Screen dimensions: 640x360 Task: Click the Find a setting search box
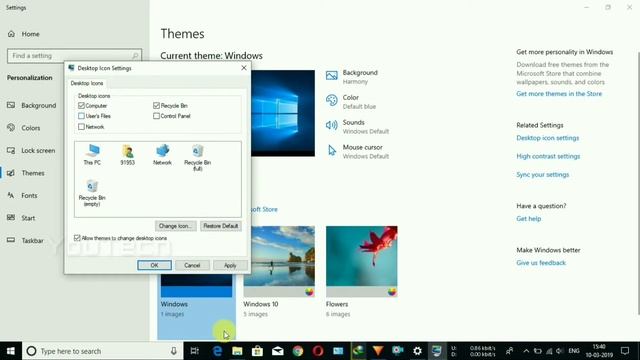click(x=74, y=56)
